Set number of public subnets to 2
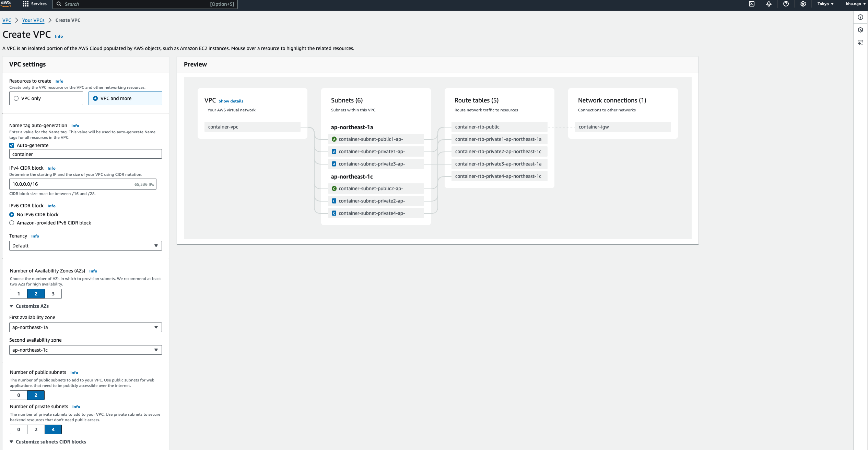868x450 pixels. (x=36, y=395)
